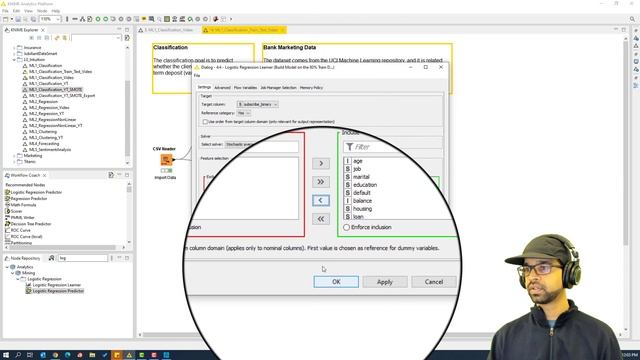Click the Workflow Coach configure icon
This screenshot has width=640, height=360.
click(111, 175)
